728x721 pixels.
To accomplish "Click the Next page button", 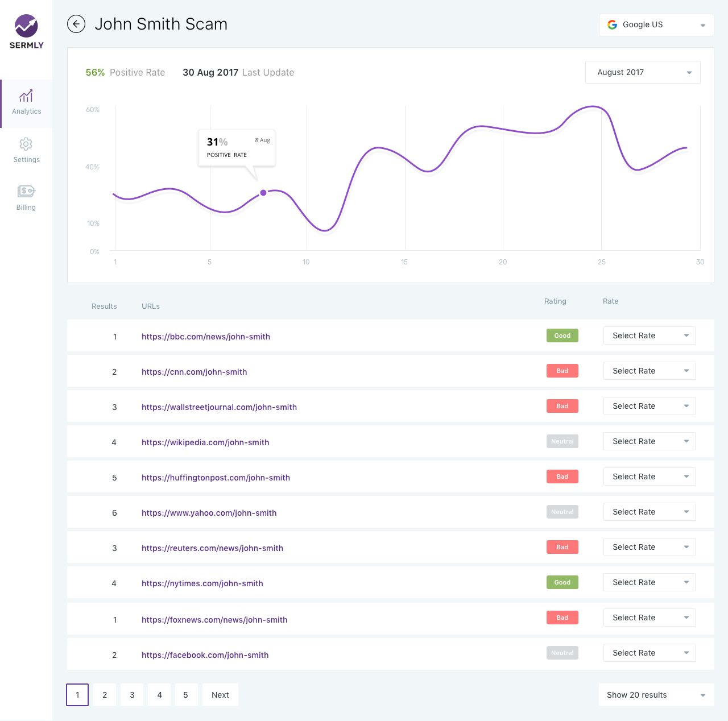I will click(x=220, y=695).
